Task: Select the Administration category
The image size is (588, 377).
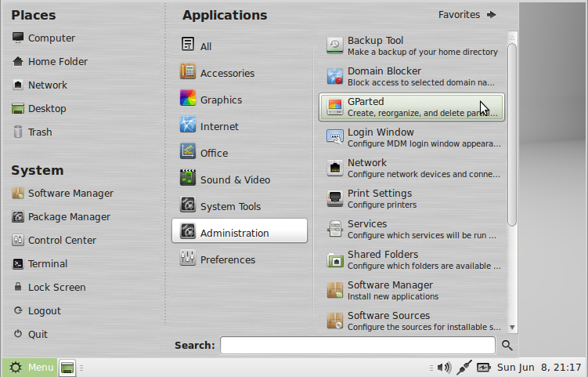Action: 240,230
